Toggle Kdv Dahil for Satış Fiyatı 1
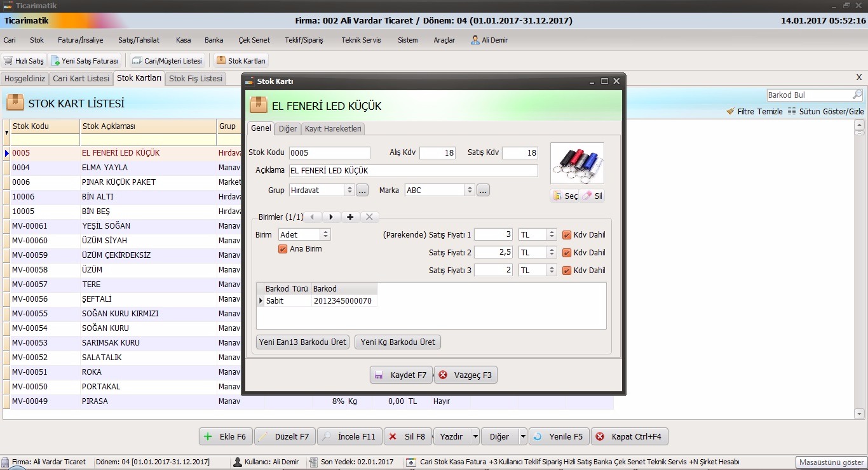The width and height of the screenshot is (868, 470). (567, 235)
